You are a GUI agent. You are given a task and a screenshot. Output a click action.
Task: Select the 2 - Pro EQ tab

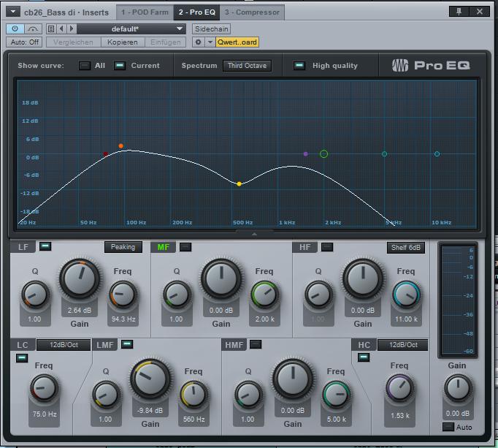tap(196, 12)
